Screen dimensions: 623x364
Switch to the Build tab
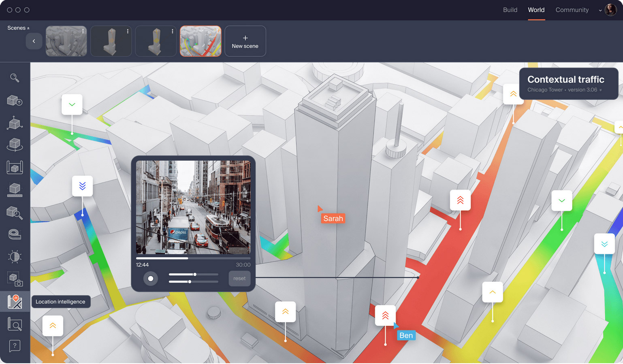click(x=510, y=10)
